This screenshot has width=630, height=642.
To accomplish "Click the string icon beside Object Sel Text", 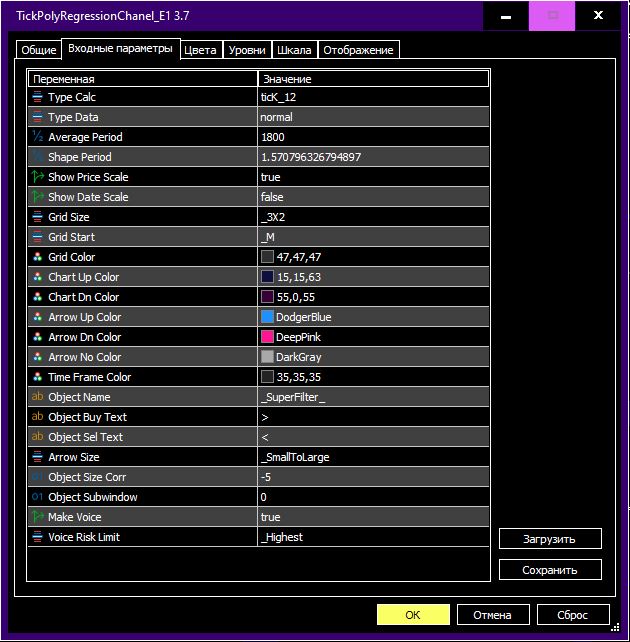I will click(37, 436).
